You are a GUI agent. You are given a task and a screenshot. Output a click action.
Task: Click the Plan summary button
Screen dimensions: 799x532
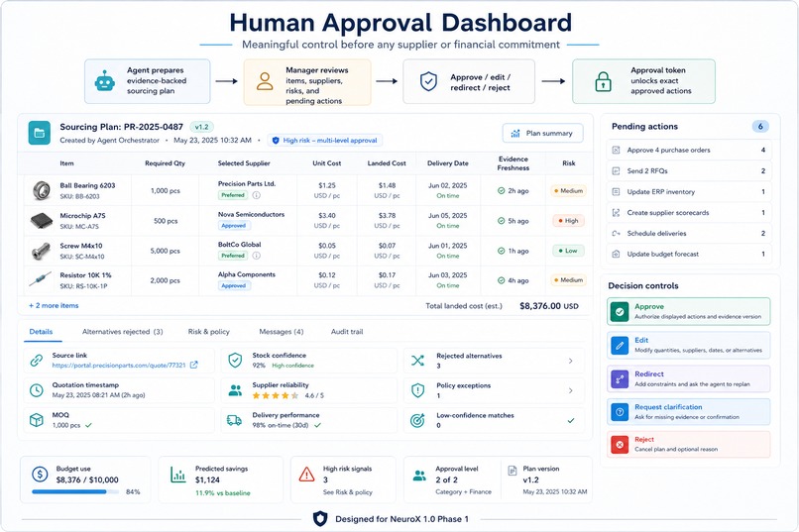[542, 133]
